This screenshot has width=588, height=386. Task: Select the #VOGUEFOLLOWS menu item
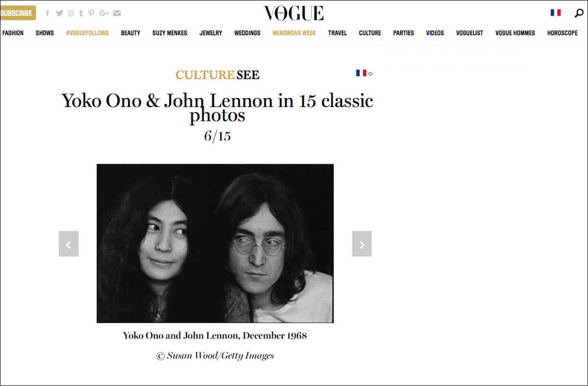pos(87,33)
